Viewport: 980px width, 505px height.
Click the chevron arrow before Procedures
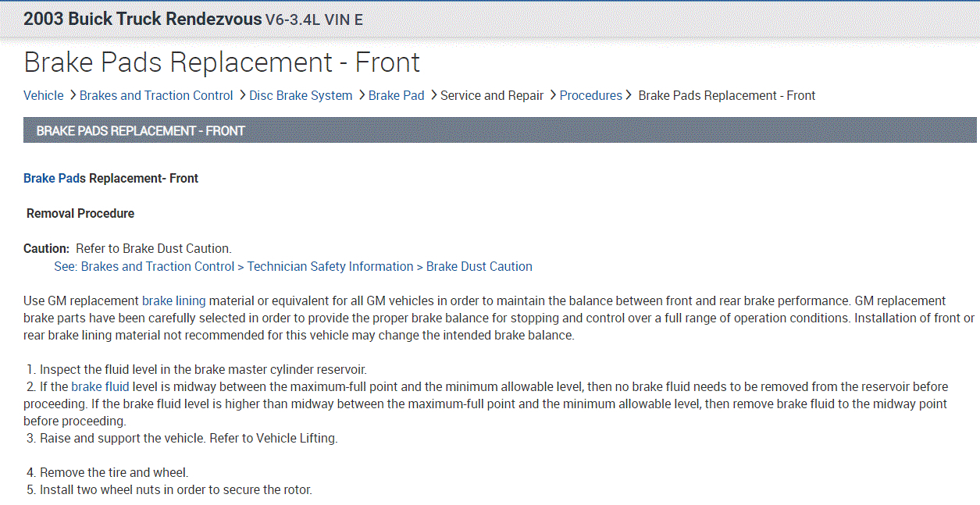pyautogui.click(x=553, y=95)
